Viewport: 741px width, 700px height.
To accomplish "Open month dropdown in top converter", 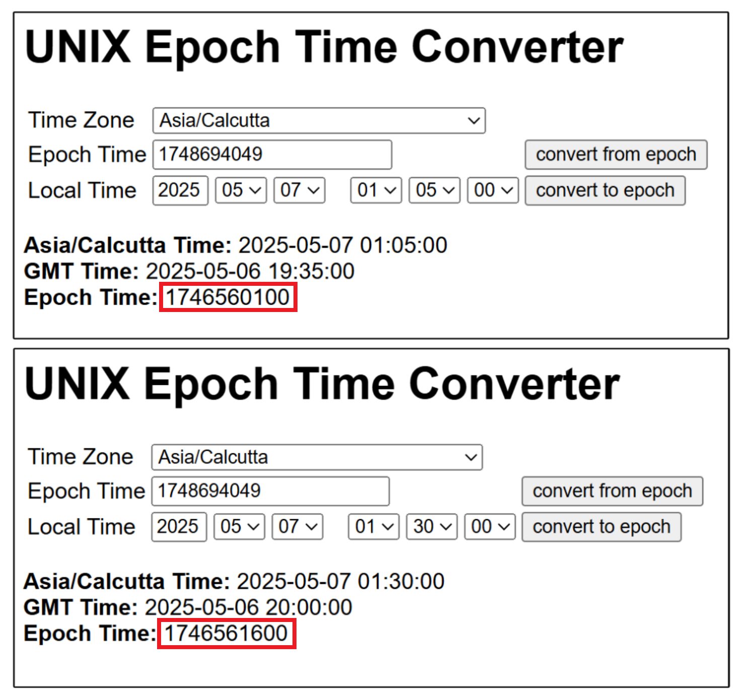I will click(241, 191).
